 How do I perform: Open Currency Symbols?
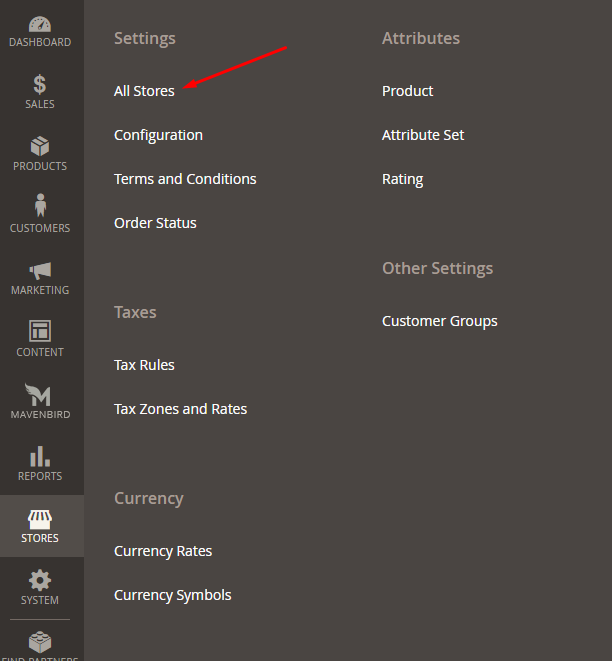click(x=172, y=595)
